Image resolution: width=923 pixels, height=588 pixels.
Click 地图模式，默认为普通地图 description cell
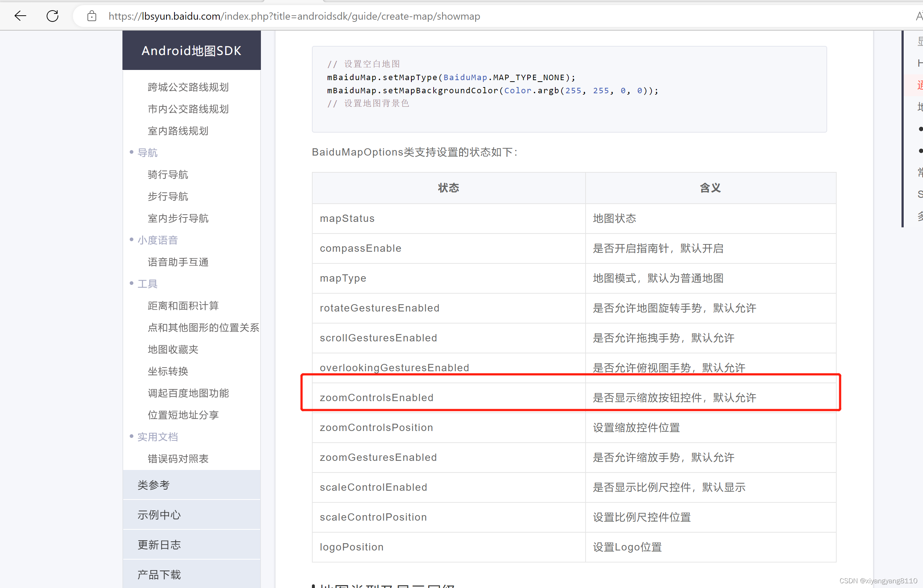pos(711,278)
